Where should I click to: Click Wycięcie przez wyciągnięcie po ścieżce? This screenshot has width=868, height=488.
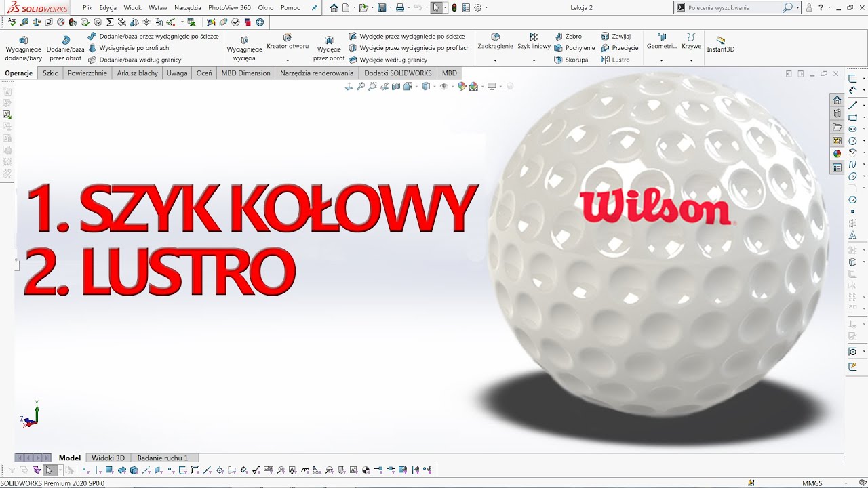coord(407,36)
